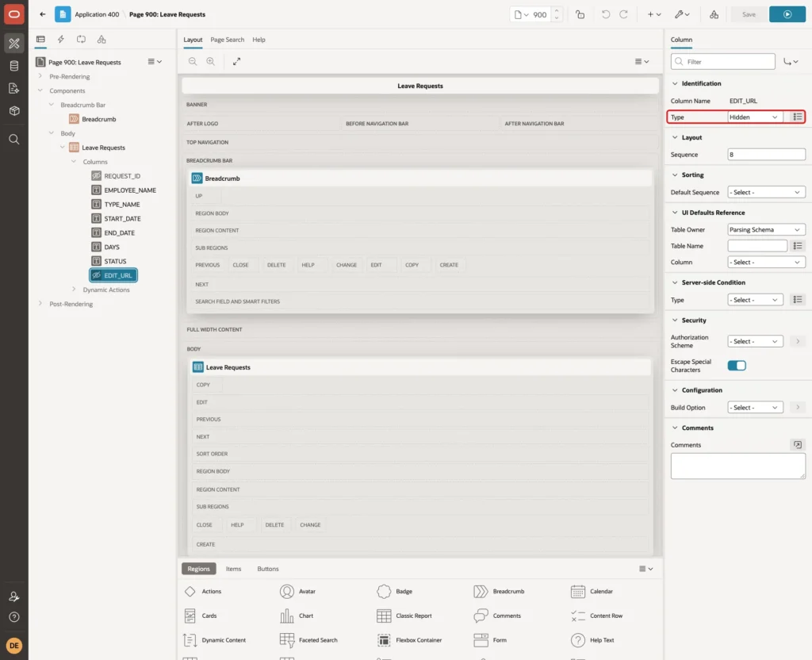Open SQL Workshop database icon
Image resolution: width=812 pixels, height=660 pixels.
[14, 66]
